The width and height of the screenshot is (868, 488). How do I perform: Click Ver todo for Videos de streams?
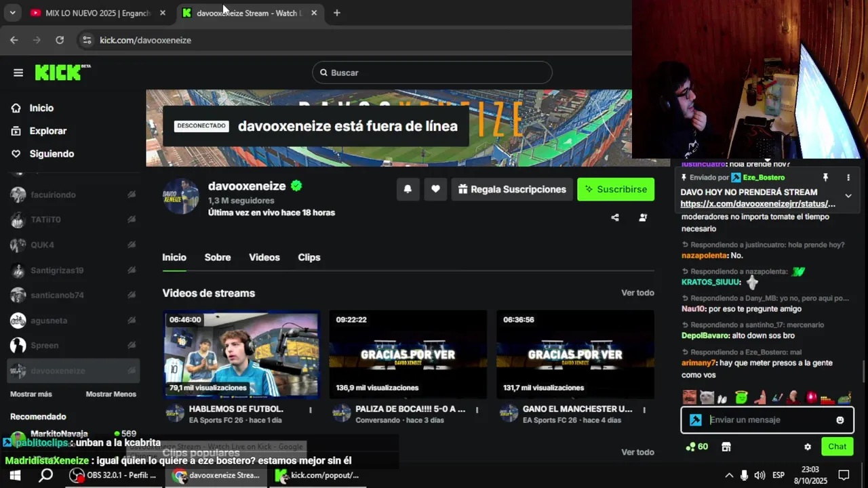click(x=637, y=293)
